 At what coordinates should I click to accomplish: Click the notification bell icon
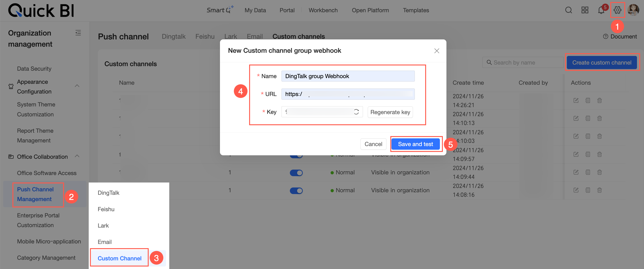tap(601, 10)
